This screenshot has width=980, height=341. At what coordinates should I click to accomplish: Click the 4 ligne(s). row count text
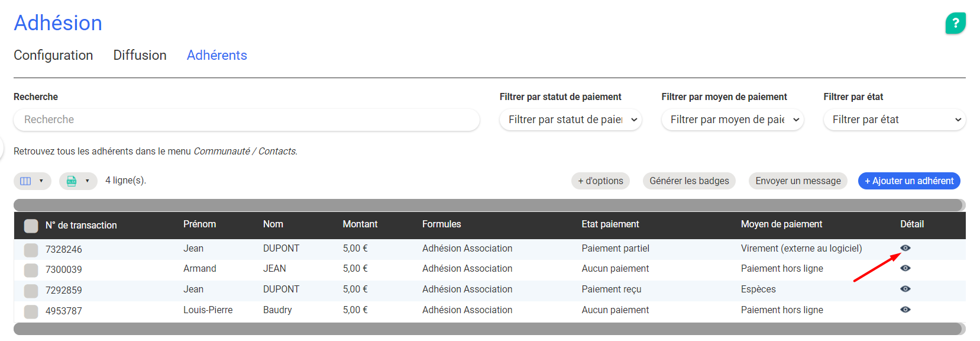[x=125, y=181]
